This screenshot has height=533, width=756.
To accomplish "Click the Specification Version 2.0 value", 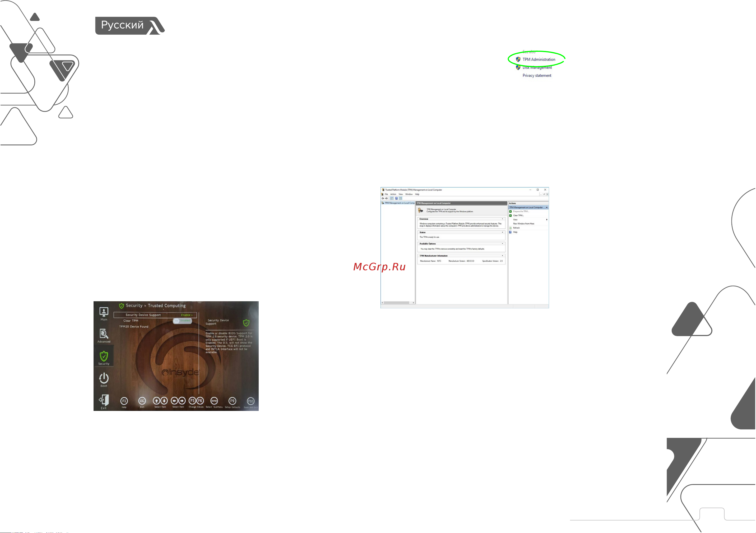I will coord(501,261).
